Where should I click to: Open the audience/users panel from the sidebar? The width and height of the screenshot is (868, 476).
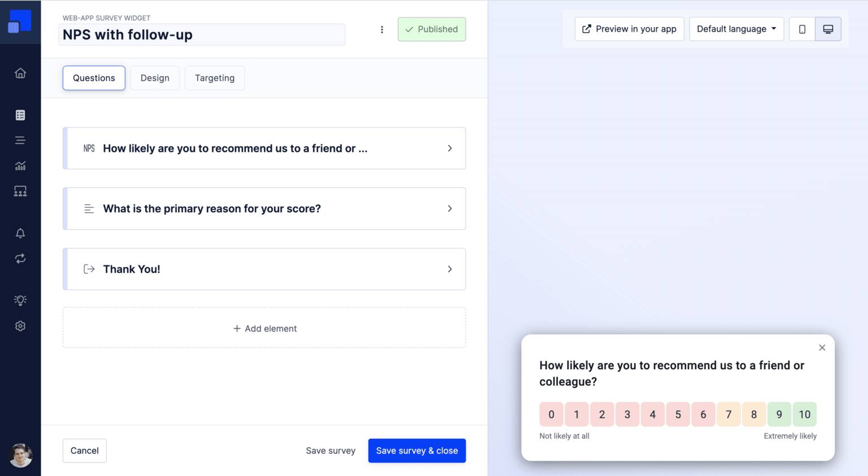point(20,191)
